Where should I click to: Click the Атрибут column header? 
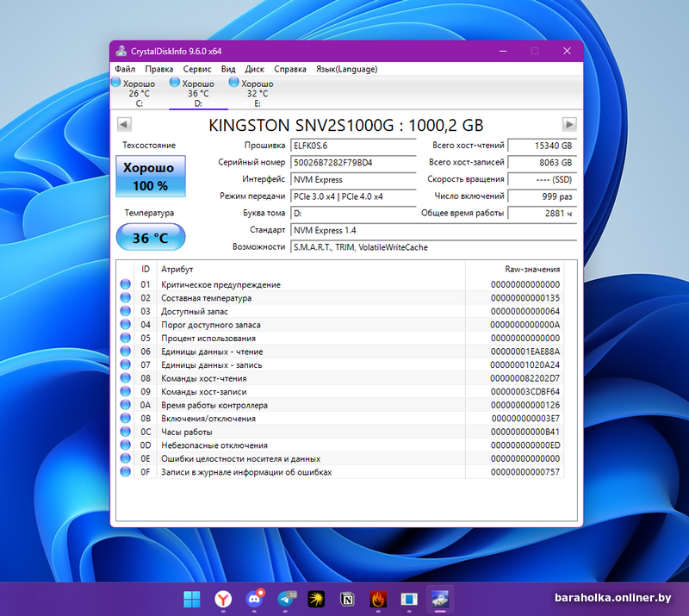(311, 269)
